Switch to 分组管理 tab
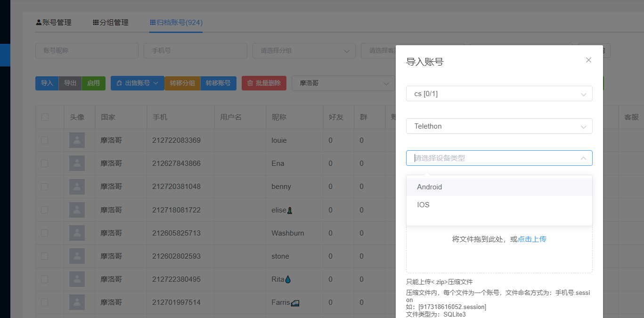The width and height of the screenshot is (644, 318). (x=111, y=23)
